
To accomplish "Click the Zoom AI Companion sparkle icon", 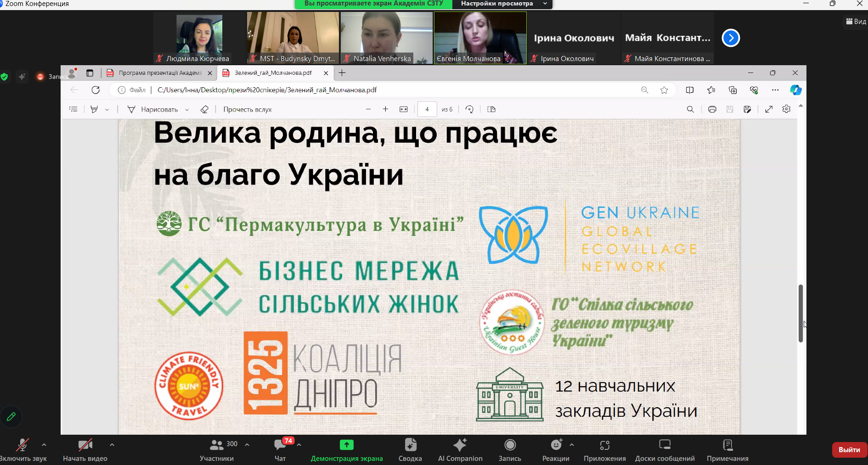I will [22, 77].
